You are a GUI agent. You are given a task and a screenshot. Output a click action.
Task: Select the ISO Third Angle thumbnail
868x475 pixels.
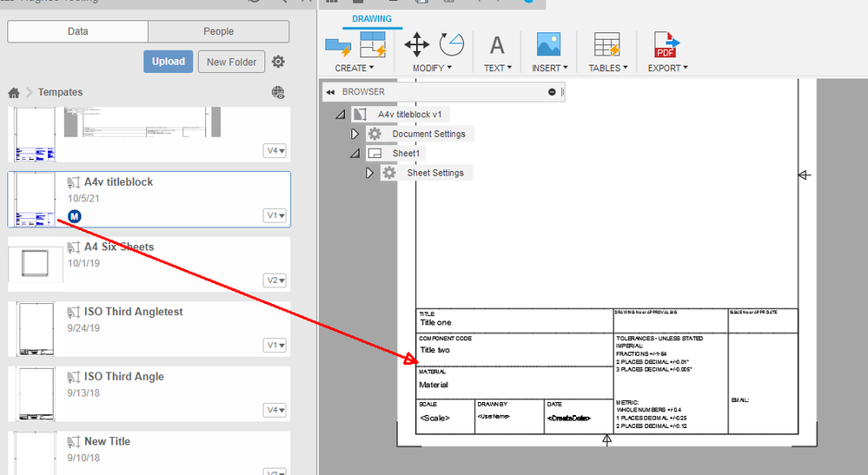[x=36, y=393]
